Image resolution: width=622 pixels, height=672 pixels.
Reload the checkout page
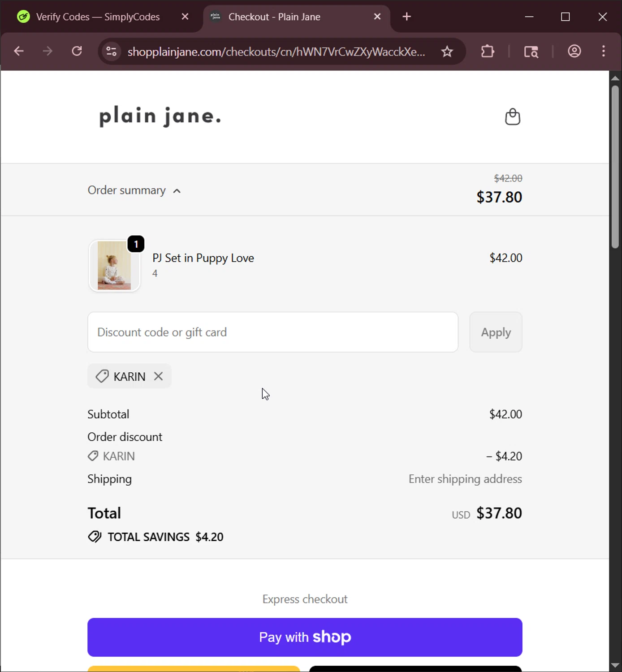[77, 52]
